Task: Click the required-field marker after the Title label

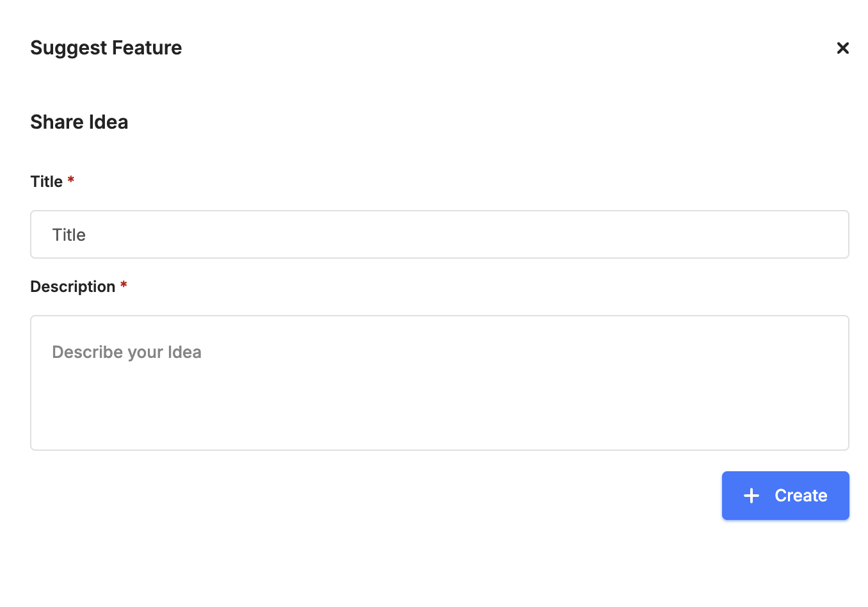Action: coord(70,180)
